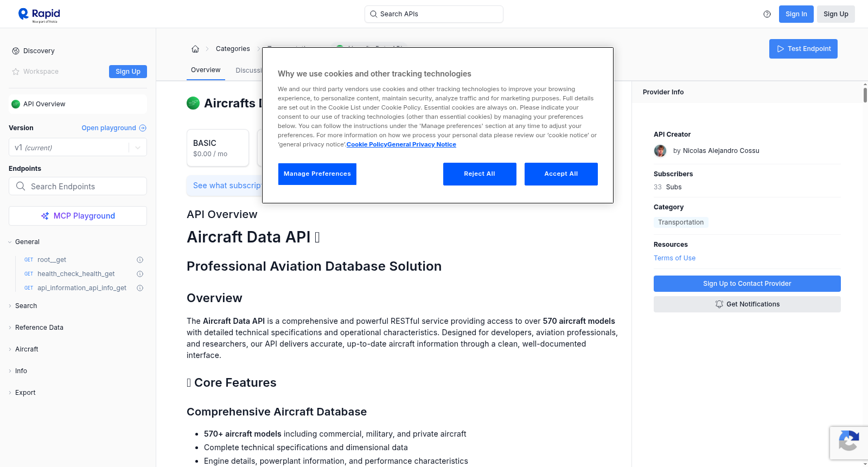
Task: Open the version v1 dropdown
Action: [x=78, y=148]
